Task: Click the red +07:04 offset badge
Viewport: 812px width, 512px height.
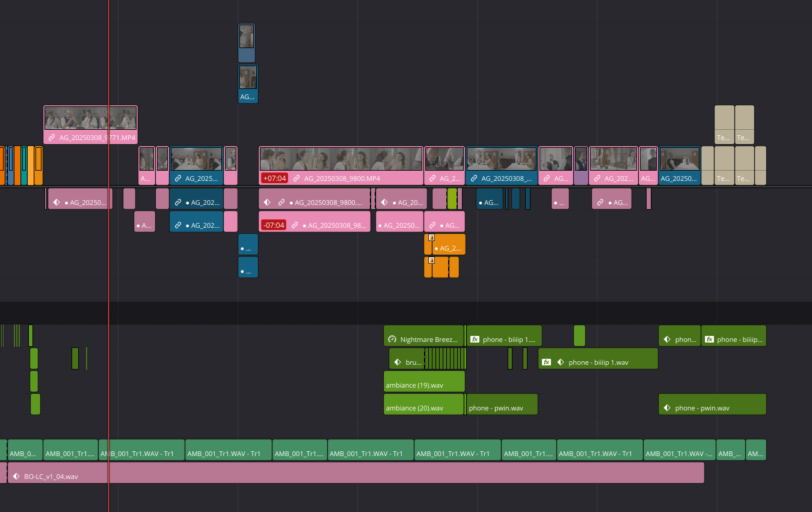Action: pos(274,178)
